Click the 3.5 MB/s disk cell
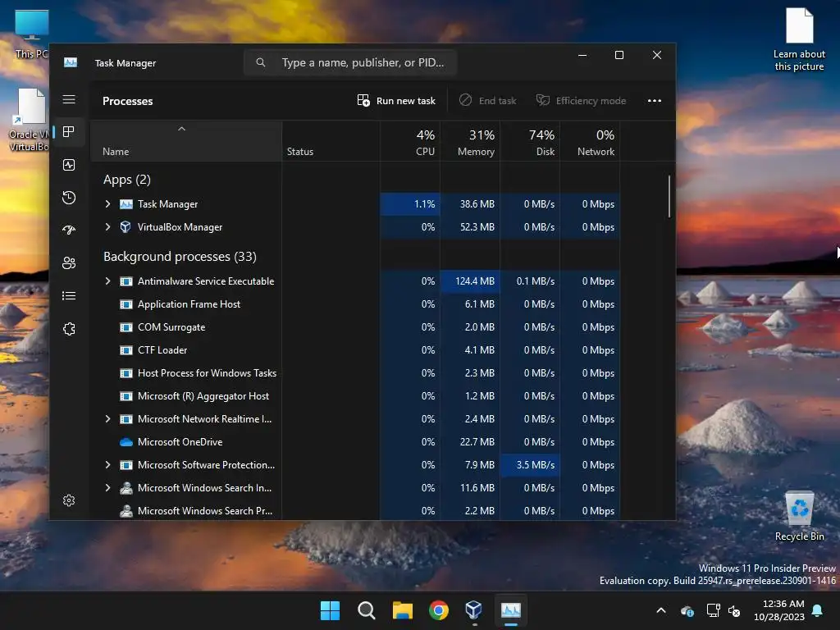The height and width of the screenshot is (630, 840). click(531, 465)
